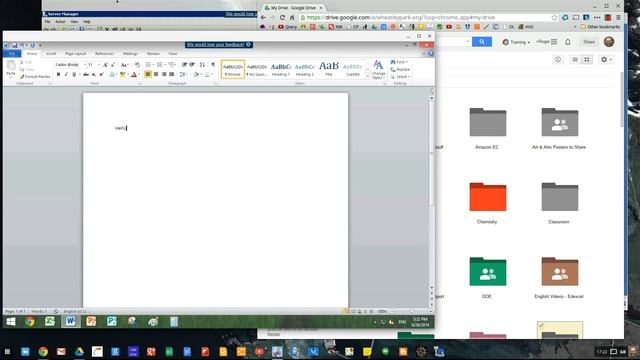The width and height of the screenshot is (640, 360).
Task: Toggle Italic formatting in Word ribbon
Action: click(x=66, y=74)
